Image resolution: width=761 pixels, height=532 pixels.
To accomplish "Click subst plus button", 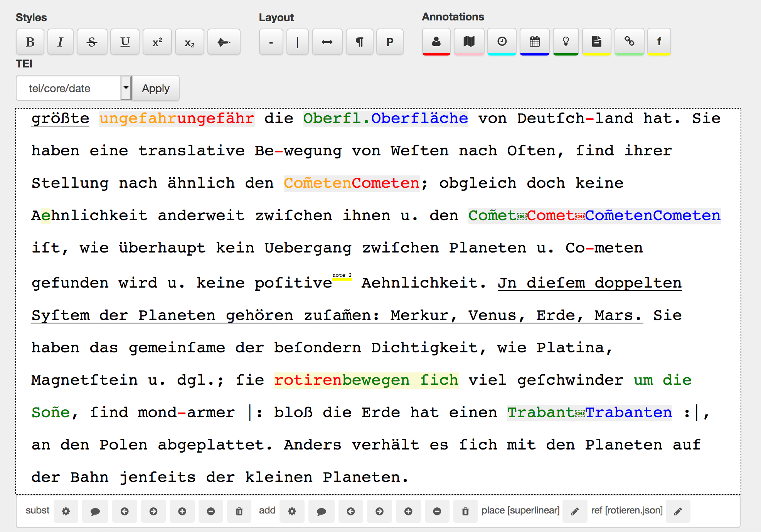I will point(182,511).
